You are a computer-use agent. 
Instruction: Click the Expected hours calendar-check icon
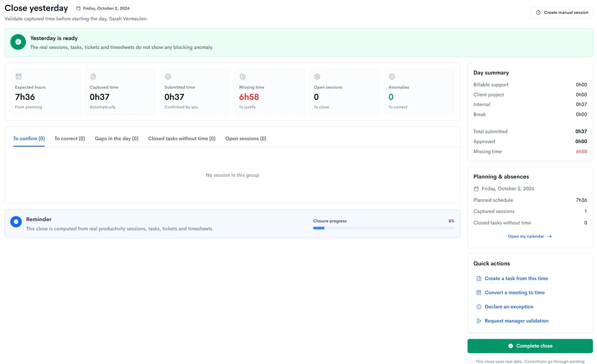18,77
